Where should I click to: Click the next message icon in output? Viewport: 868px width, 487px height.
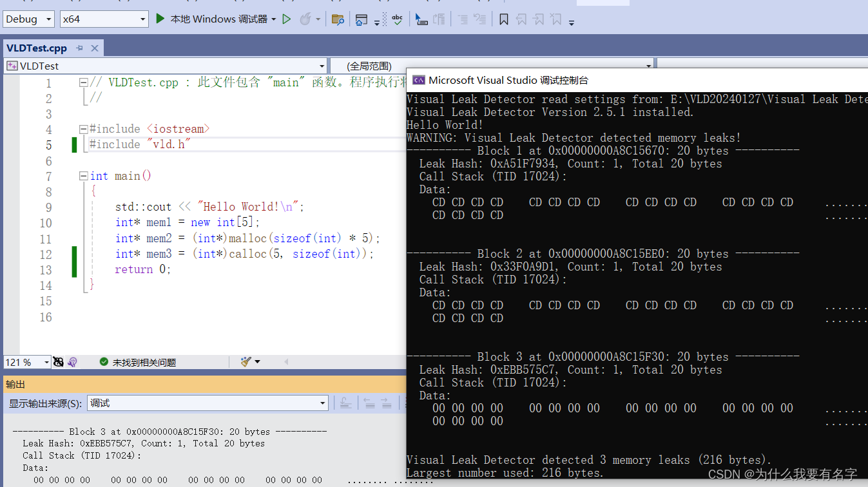coord(386,403)
